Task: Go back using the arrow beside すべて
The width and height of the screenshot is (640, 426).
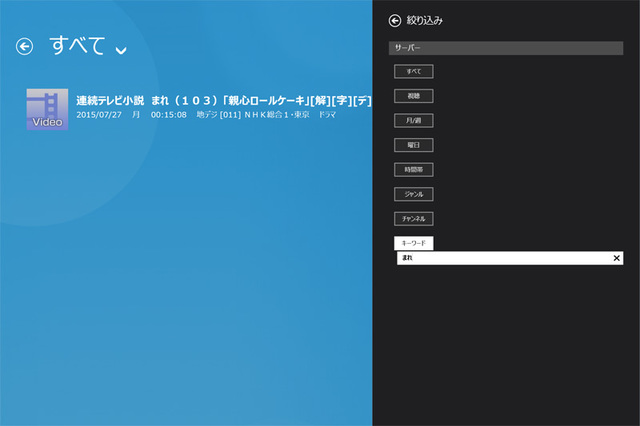Action: [24, 46]
